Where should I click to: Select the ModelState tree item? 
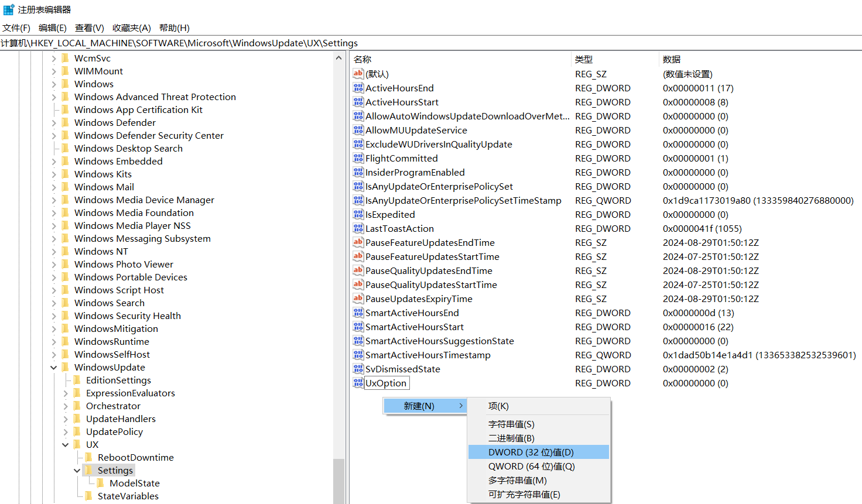[x=135, y=483]
